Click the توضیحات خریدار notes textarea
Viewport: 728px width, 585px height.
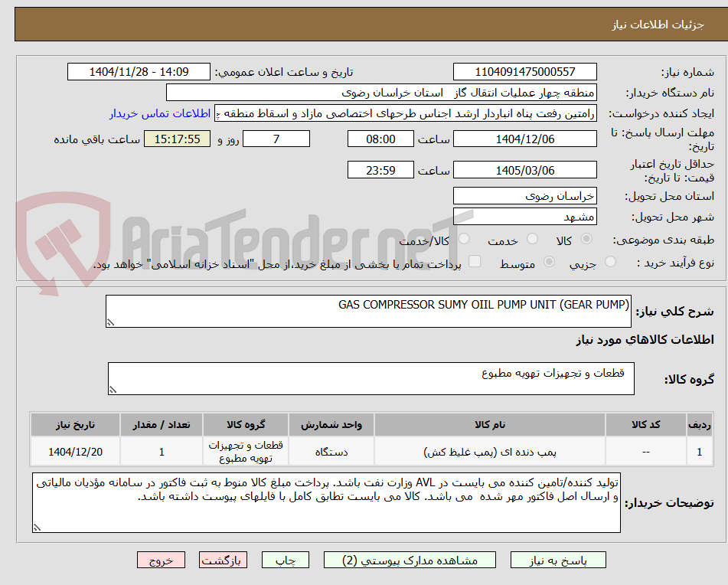(x=326, y=502)
